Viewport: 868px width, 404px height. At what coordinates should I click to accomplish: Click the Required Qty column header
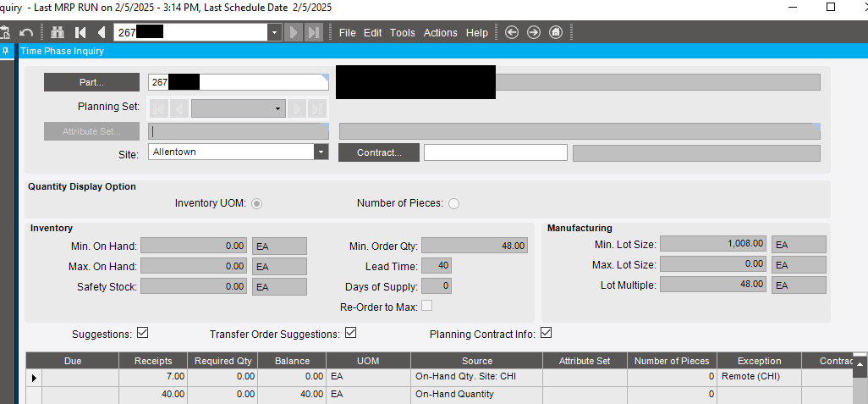click(223, 361)
